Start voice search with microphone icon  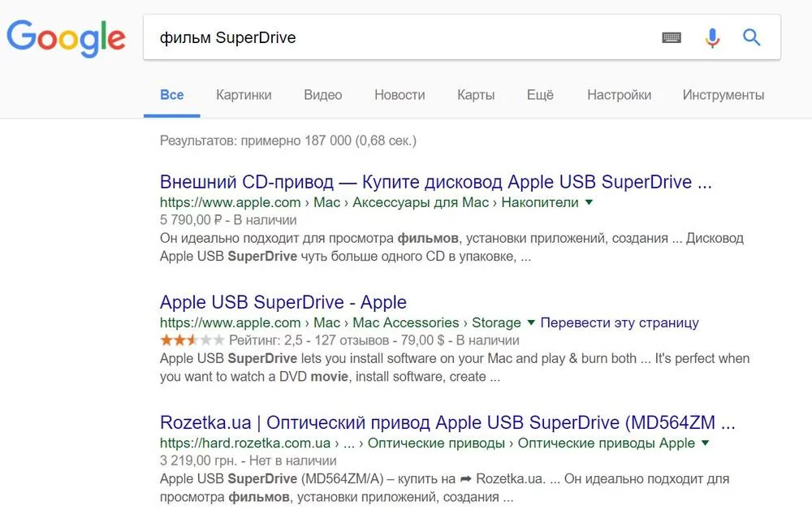pyautogui.click(x=712, y=37)
